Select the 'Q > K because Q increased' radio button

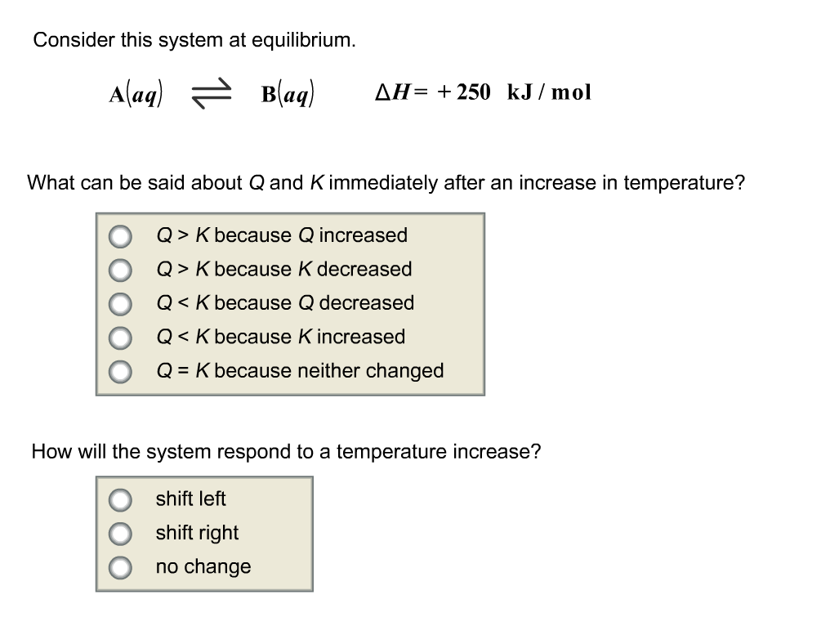pyautogui.click(x=121, y=236)
